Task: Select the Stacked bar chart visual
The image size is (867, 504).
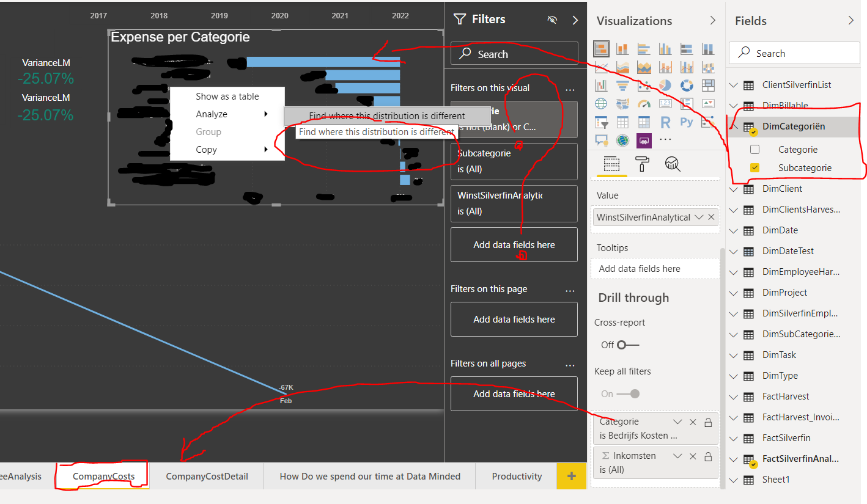Action: coord(601,49)
